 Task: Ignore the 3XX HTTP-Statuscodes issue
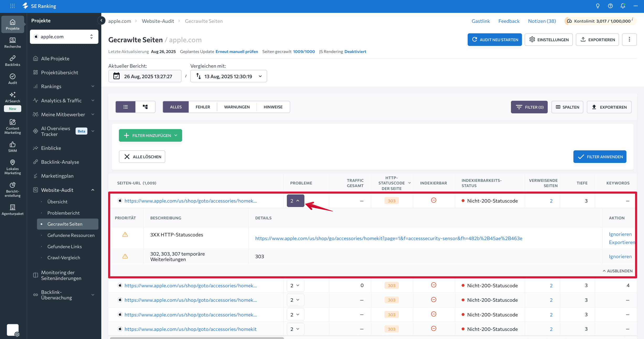pyautogui.click(x=620, y=234)
